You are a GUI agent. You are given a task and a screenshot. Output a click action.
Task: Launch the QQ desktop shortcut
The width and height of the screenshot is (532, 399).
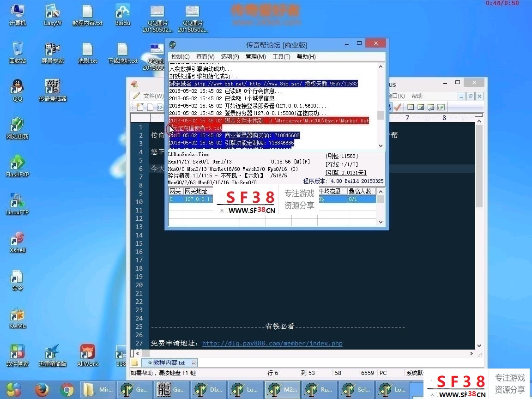click(x=17, y=91)
